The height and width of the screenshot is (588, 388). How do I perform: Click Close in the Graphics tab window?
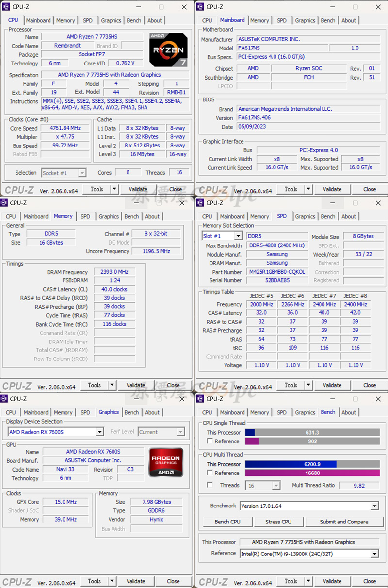pyautogui.click(x=173, y=581)
